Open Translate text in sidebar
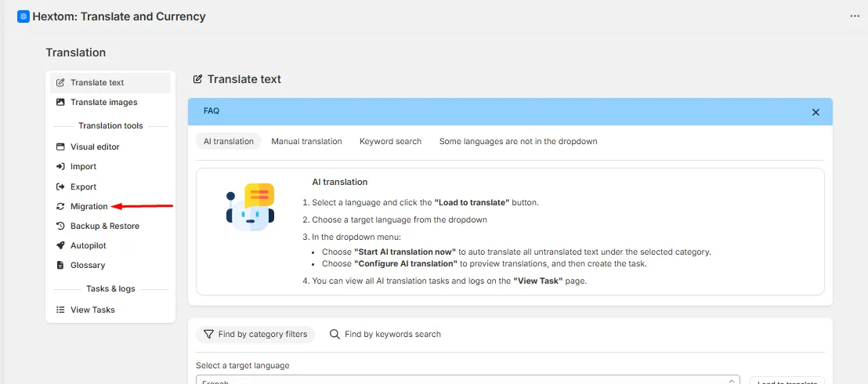868x384 pixels. (x=110, y=82)
